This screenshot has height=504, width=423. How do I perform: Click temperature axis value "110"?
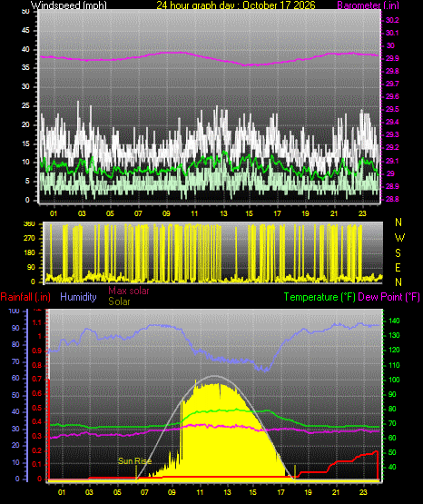[394, 365]
